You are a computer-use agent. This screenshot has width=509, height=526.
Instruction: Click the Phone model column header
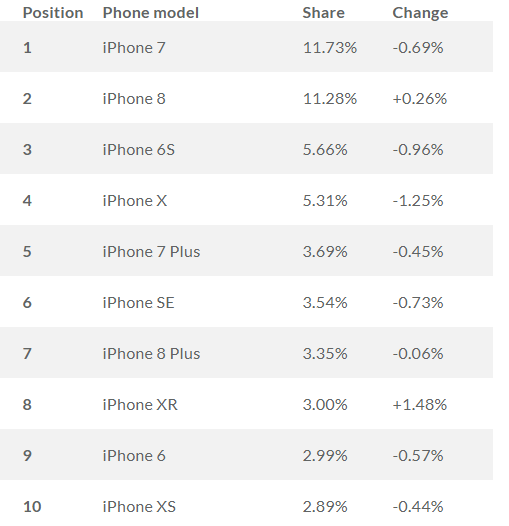tap(151, 13)
